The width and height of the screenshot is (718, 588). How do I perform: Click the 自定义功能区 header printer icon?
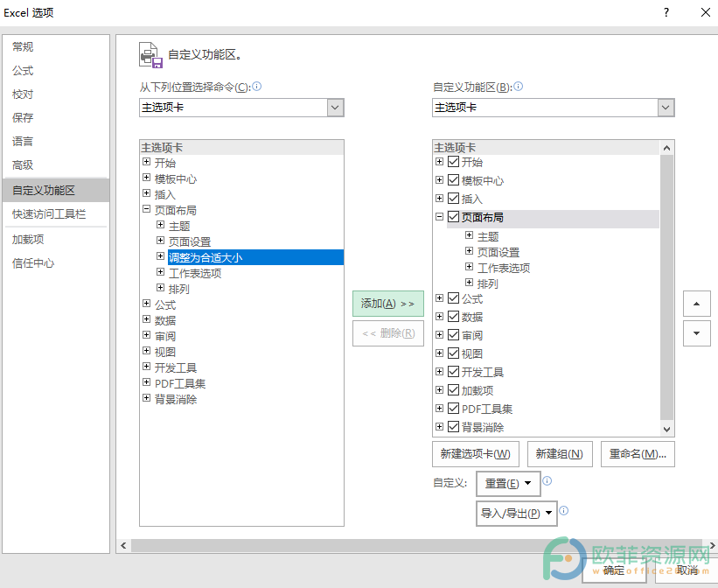point(151,55)
